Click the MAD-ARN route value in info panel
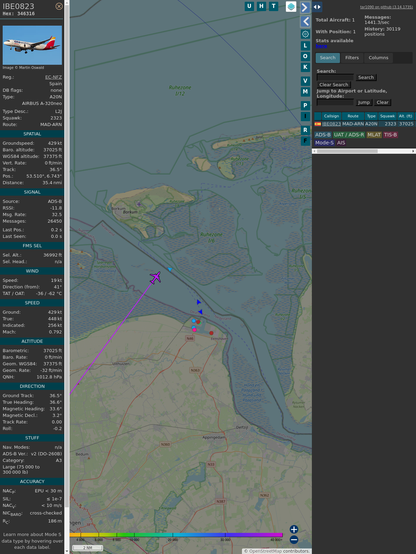 click(x=51, y=125)
